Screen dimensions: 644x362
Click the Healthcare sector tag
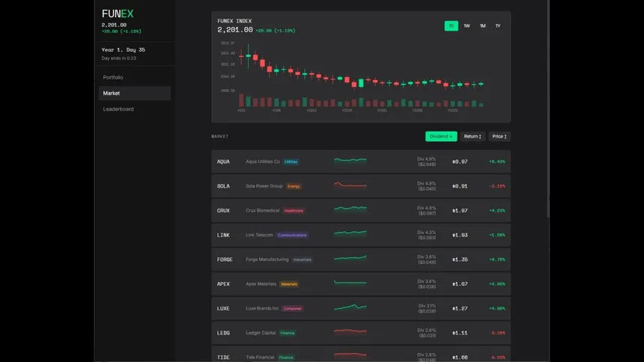[x=294, y=211]
